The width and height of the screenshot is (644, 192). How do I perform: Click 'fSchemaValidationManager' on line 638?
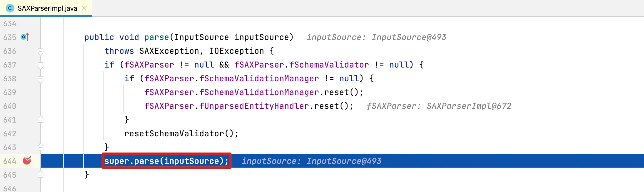[x=259, y=78]
